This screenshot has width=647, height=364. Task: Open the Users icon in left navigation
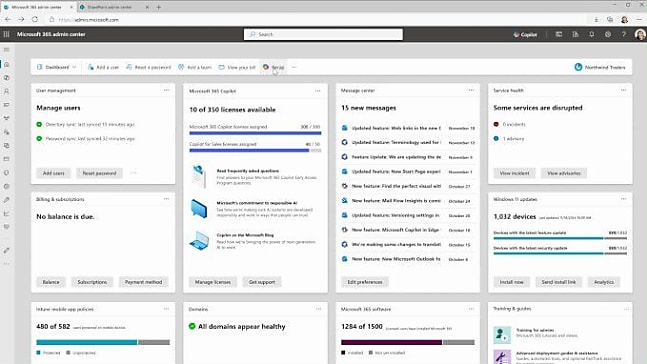pyautogui.click(x=7, y=91)
